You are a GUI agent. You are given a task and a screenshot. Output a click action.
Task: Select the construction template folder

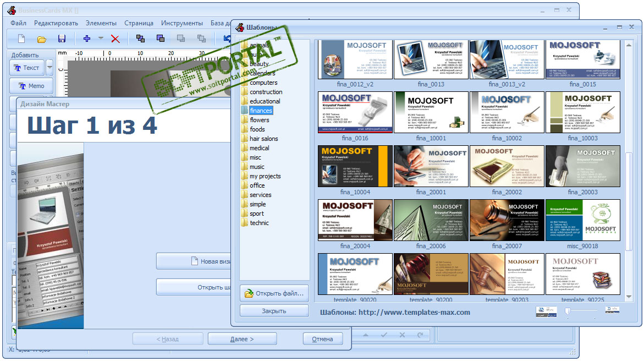tap(266, 92)
